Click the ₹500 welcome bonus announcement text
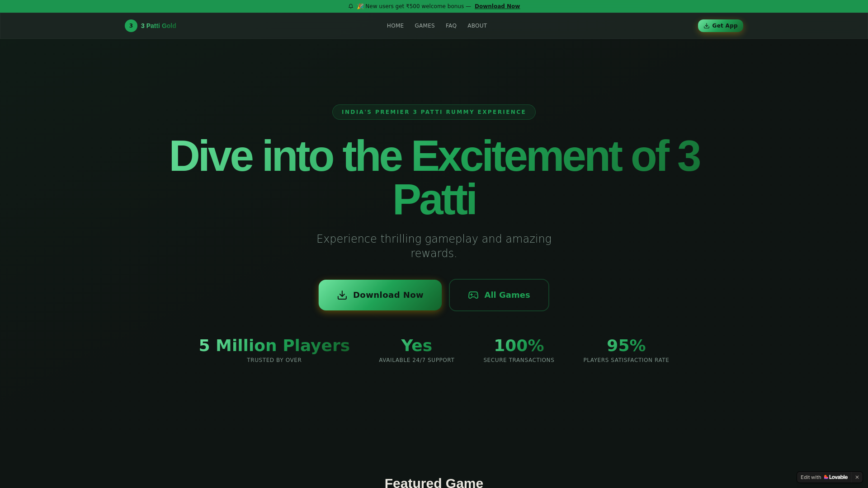This screenshot has width=868, height=488. click(414, 6)
